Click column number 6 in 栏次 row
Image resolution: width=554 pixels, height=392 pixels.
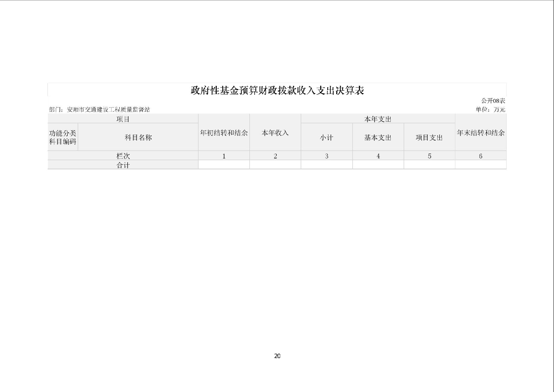481,156
